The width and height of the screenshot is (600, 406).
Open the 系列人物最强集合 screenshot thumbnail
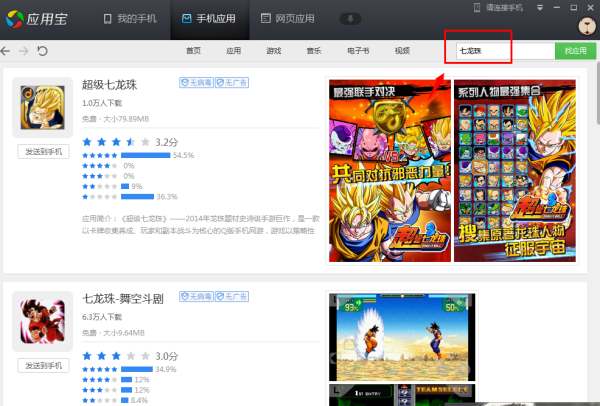(x=515, y=171)
